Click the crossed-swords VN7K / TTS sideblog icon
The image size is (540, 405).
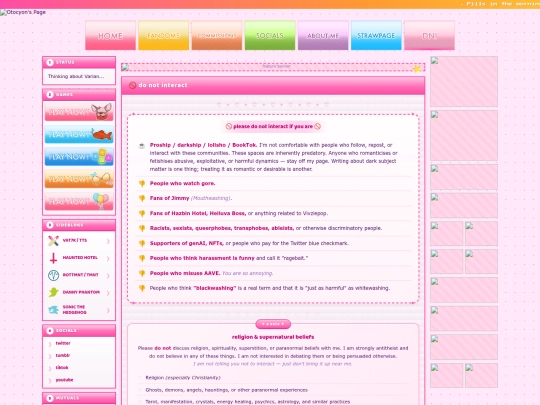coord(53,240)
